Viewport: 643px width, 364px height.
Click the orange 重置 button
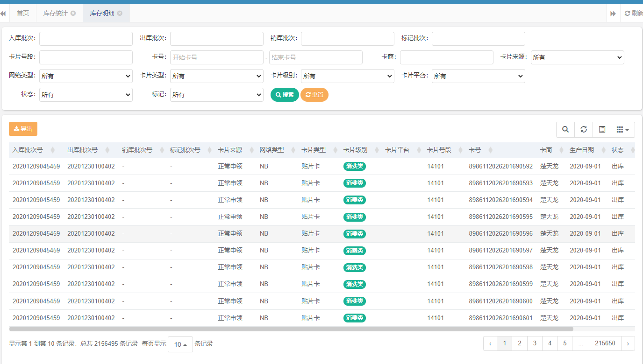(314, 95)
